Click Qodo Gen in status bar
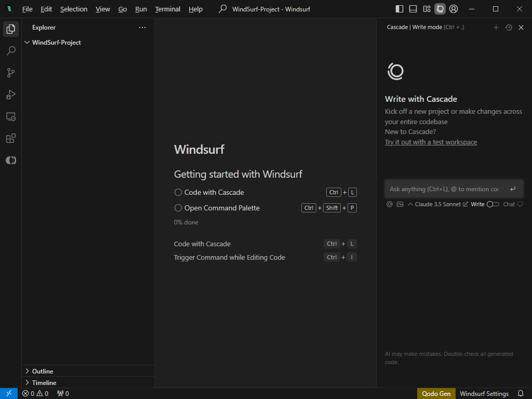532x399 pixels. (436, 394)
